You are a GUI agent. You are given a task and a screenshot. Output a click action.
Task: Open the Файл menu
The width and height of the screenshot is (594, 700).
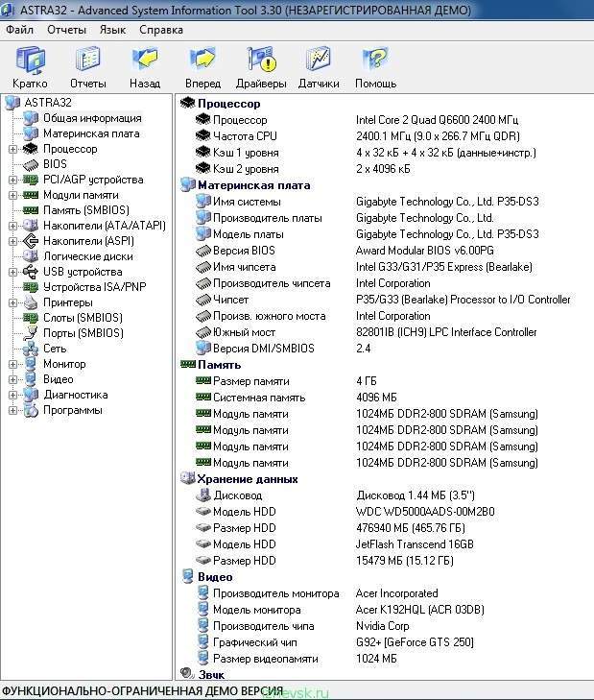(19, 30)
